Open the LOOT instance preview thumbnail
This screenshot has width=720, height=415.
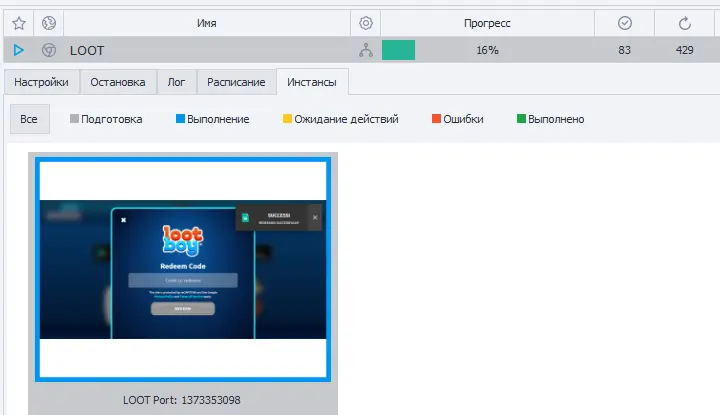point(183,269)
